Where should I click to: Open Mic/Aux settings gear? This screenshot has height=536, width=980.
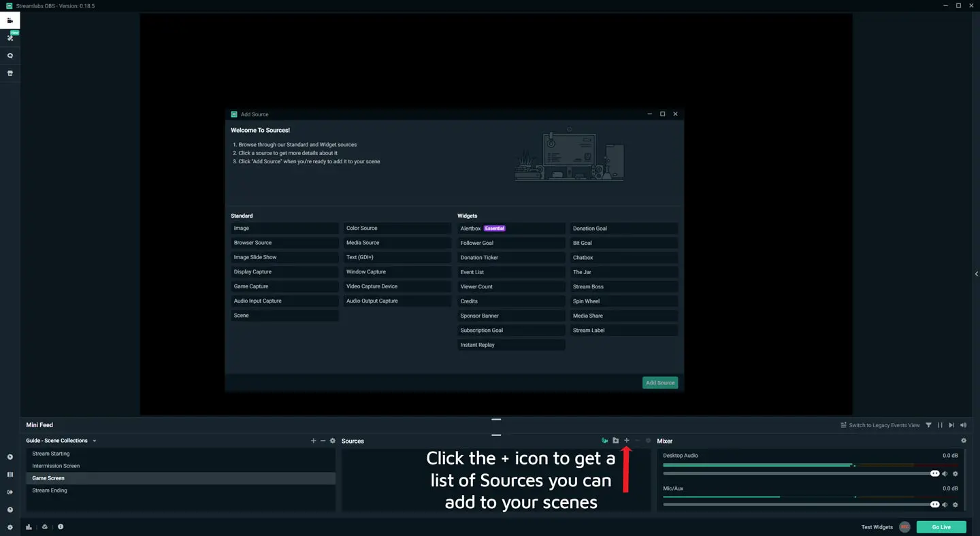(x=955, y=505)
